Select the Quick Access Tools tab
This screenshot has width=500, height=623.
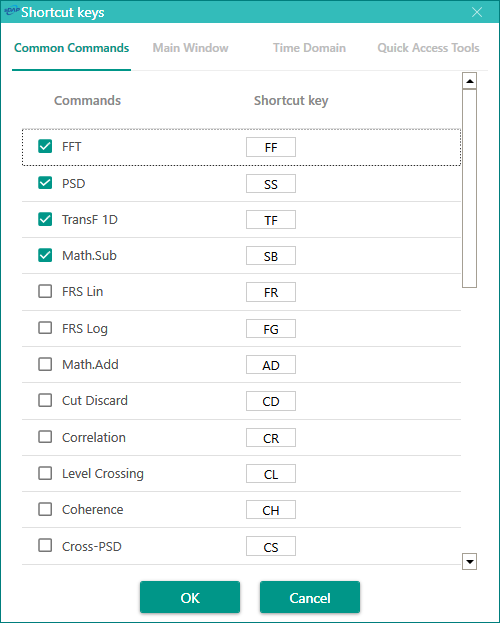[428, 48]
